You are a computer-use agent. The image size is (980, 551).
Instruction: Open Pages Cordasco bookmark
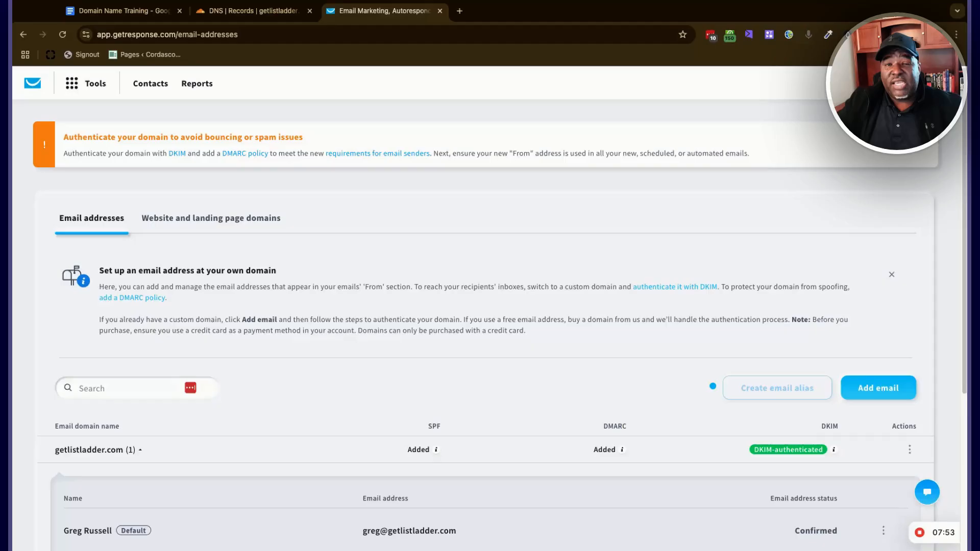click(x=145, y=55)
